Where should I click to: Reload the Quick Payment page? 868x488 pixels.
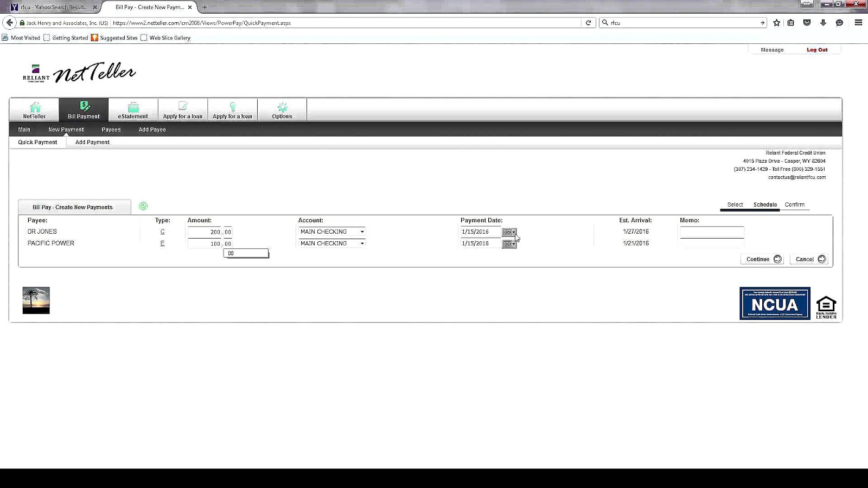(589, 23)
